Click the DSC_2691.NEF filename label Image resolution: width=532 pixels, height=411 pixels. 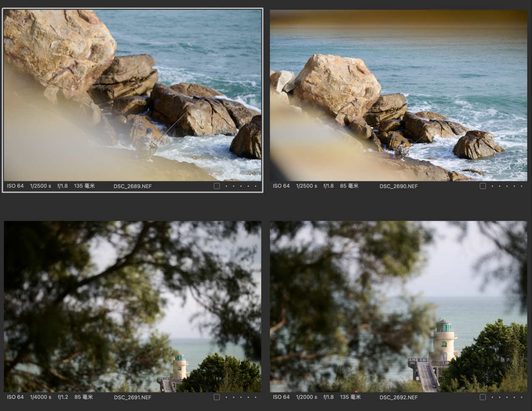tap(132, 397)
